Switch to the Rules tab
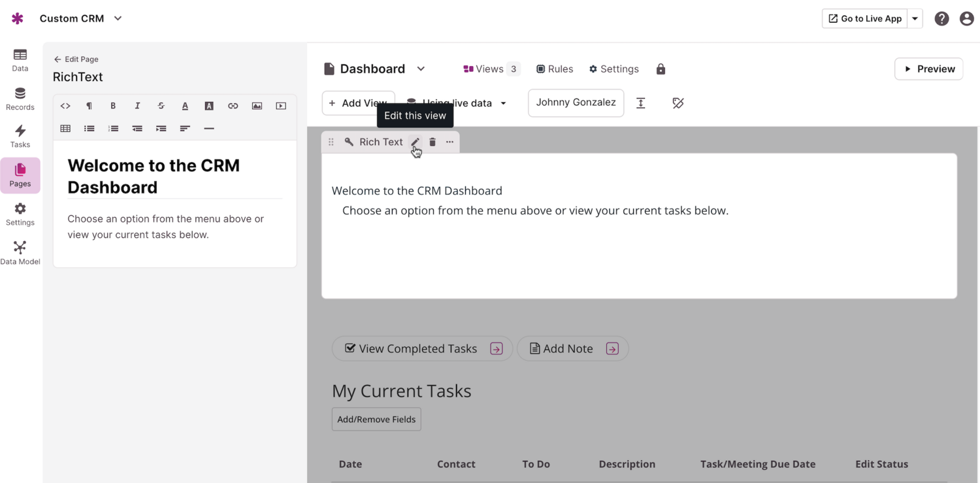The width and height of the screenshot is (980, 483). (554, 69)
